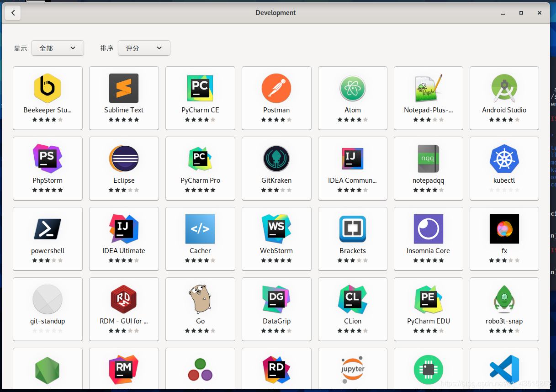The width and height of the screenshot is (556, 392).
Task: Click the star rating under Android Studio
Action: tap(504, 120)
